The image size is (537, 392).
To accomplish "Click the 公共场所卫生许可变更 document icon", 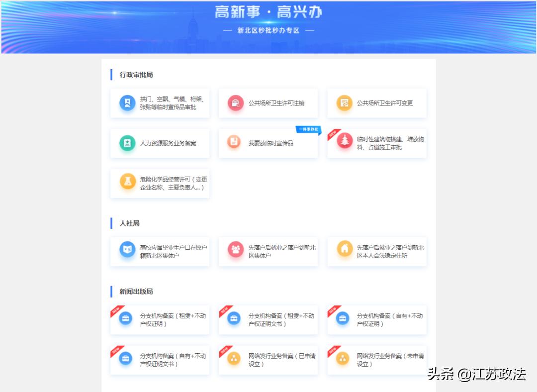I will 344,103.
